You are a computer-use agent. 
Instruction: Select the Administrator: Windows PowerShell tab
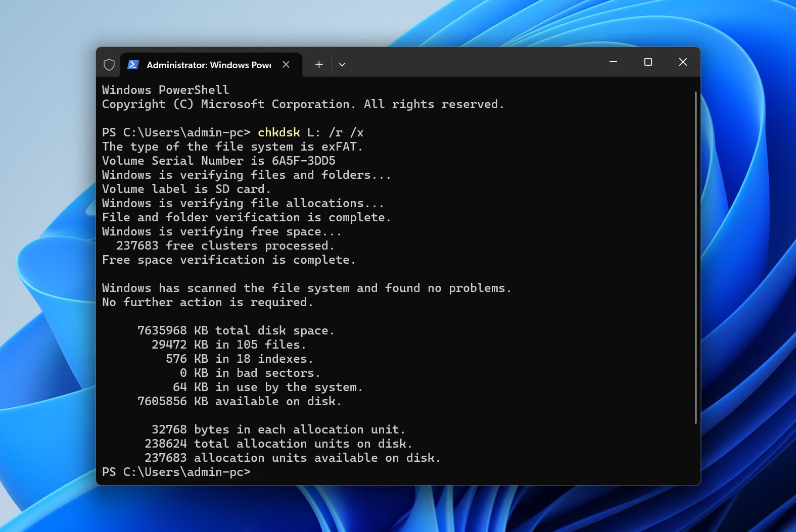coord(211,65)
